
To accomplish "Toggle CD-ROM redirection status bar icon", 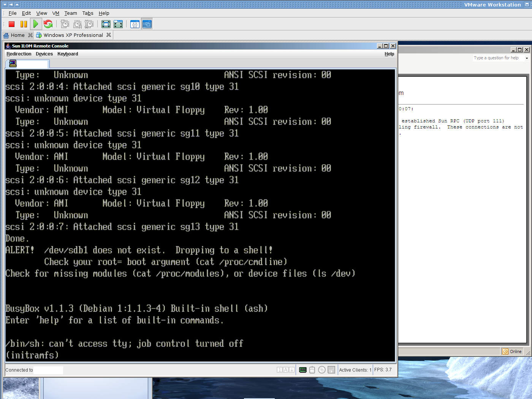I will click(x=322, y=370).
